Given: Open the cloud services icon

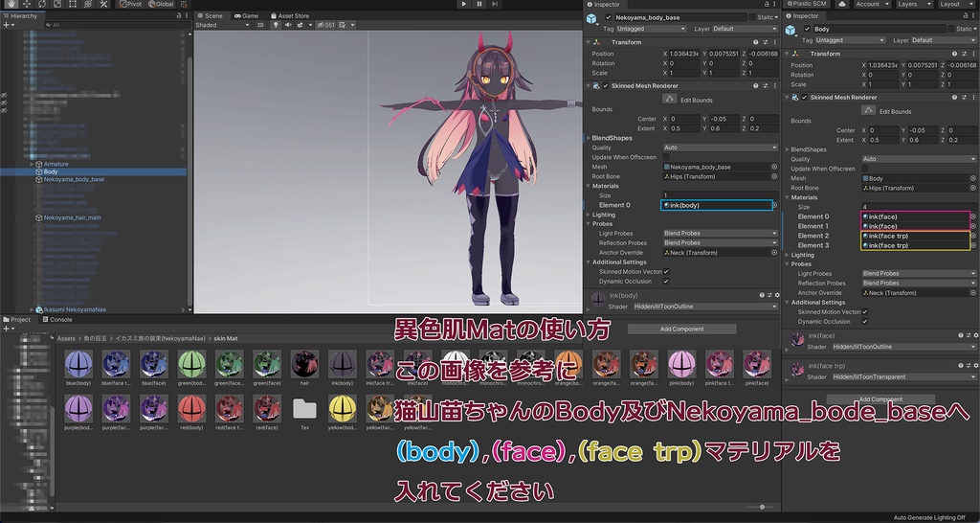Looking at the screenshot, I should coord(842,4).
